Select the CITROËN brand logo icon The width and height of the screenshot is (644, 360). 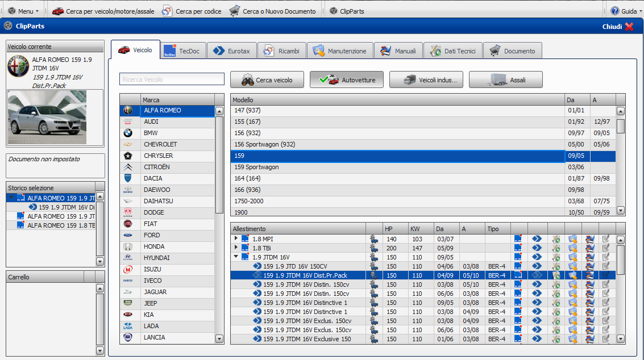pyautogui.click(x=128, y=167)
